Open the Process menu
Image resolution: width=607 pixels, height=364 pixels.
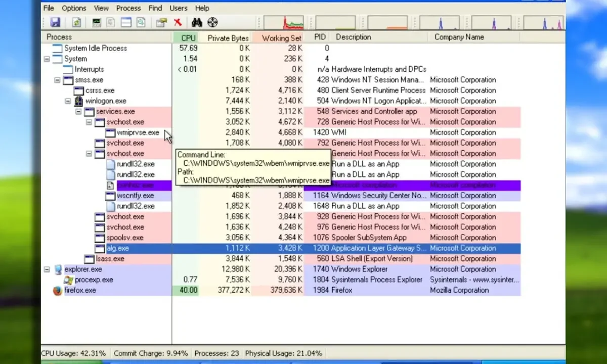click(x=128, y=8)
